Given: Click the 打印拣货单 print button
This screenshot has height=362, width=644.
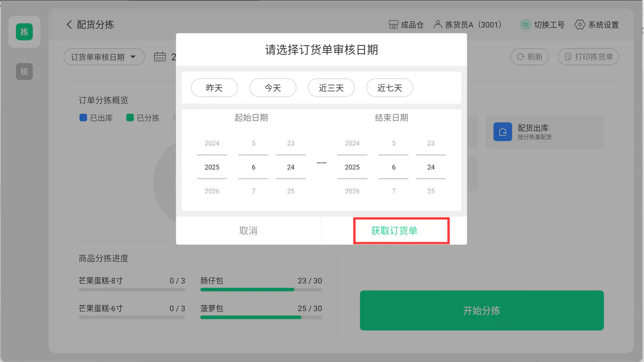Looking at the screenshot, I should 588,57.
